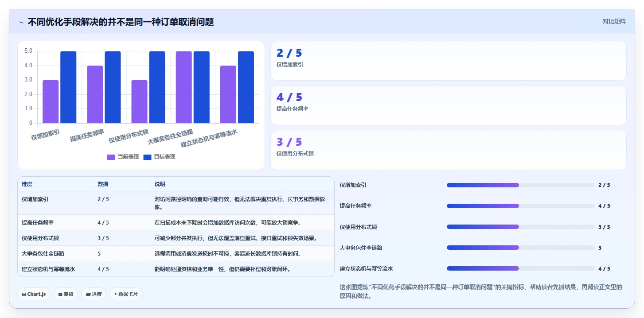Click the lightning icon beside the header title

21,22
